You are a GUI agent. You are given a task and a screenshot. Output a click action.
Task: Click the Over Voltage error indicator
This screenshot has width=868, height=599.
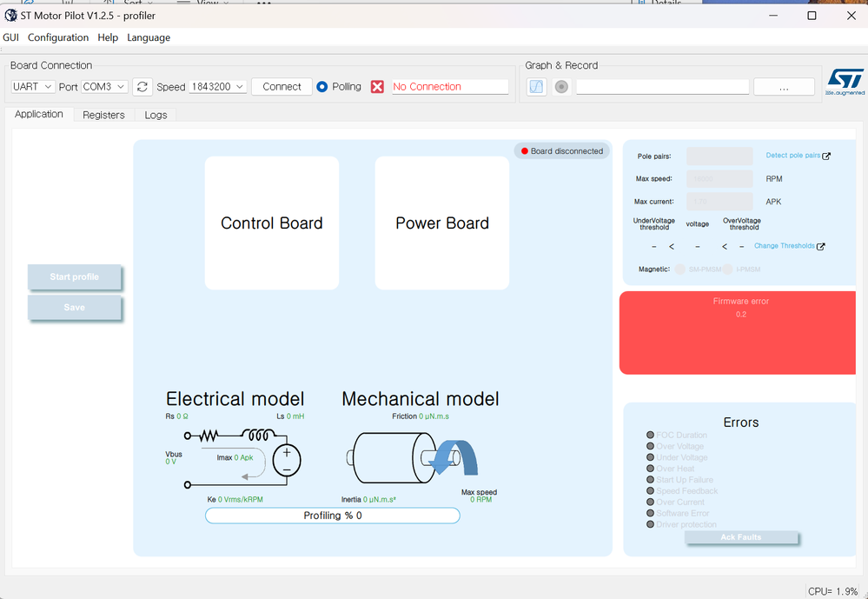coord(651,446)
